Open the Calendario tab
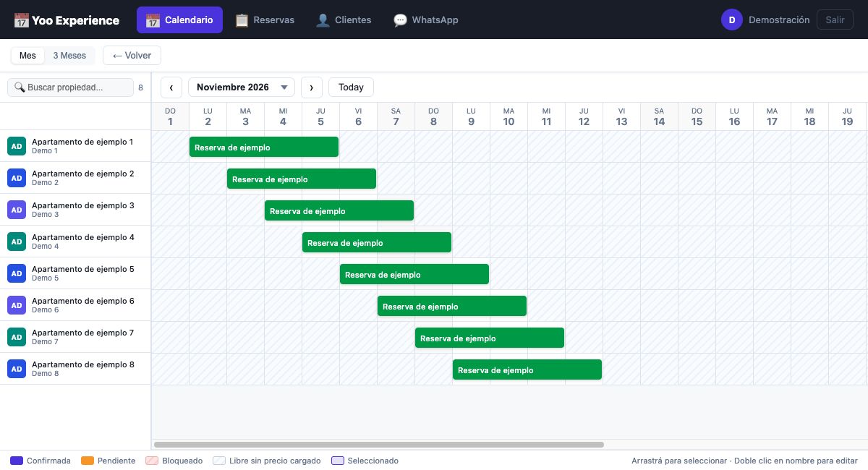868x470 pixels. (x=179, y=20)
